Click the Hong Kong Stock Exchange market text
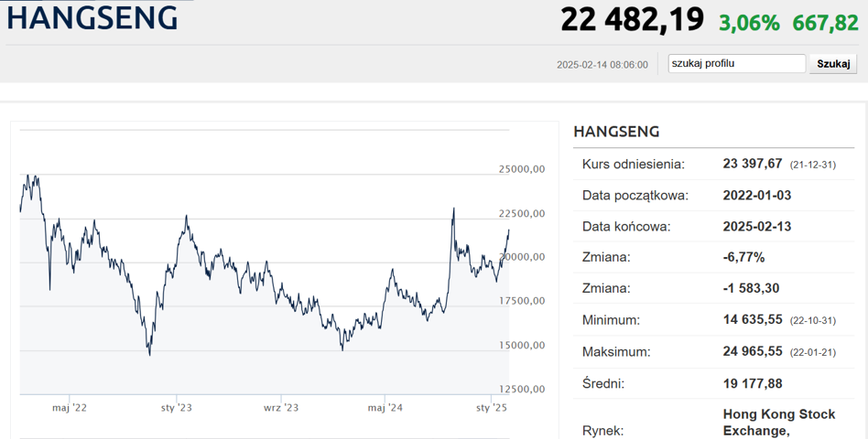The image size is (868, 439). (x=778, y=423)
